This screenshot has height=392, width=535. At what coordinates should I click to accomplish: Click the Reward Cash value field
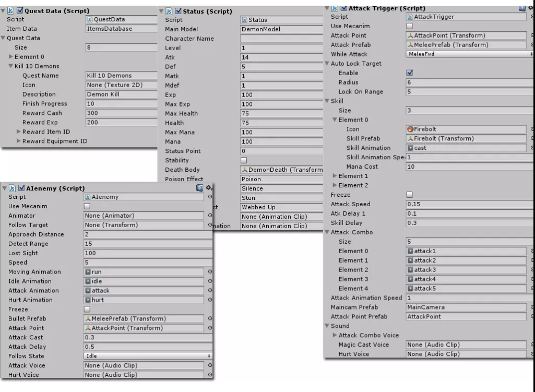(122, 113)
